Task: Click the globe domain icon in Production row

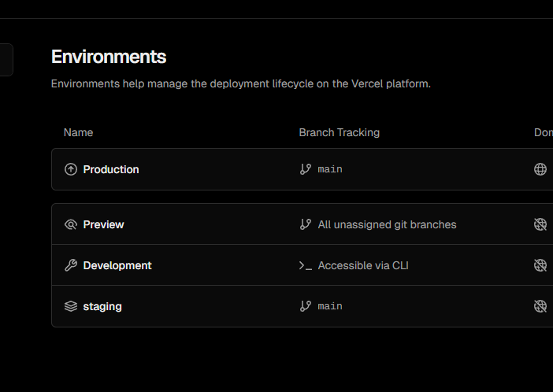Action: coord(540,169)
